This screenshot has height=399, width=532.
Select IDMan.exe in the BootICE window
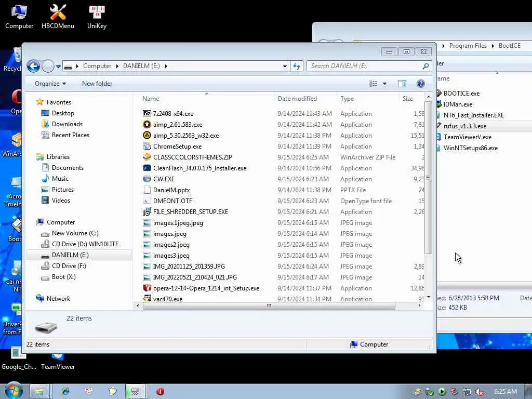[457, 104]
